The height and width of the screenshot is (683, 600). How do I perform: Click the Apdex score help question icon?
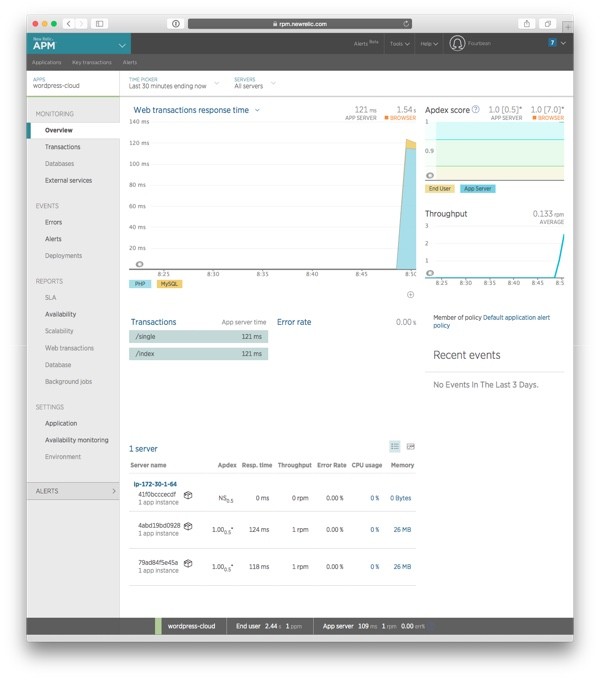476,109
